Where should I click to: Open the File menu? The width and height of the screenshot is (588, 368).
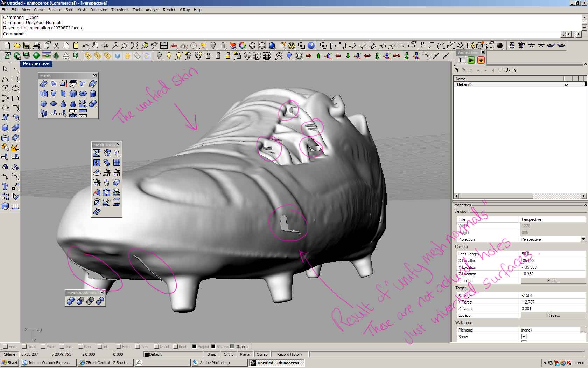click(5, 10)
